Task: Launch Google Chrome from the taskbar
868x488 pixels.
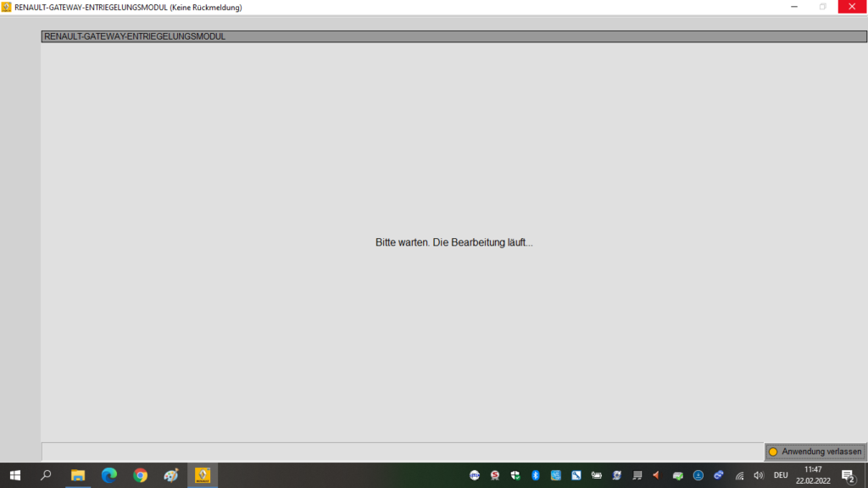Action: tap(140, 475)
